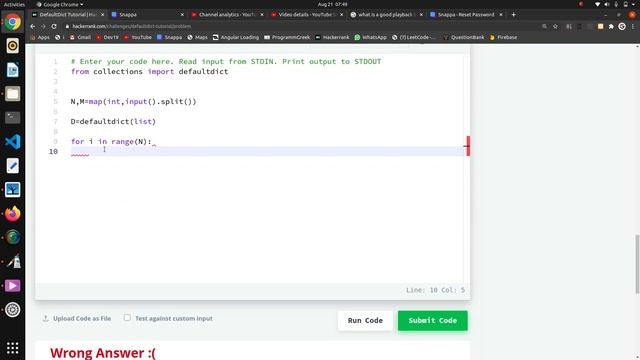Switch to the Snappa Reset Password tab

coord(466,14)
